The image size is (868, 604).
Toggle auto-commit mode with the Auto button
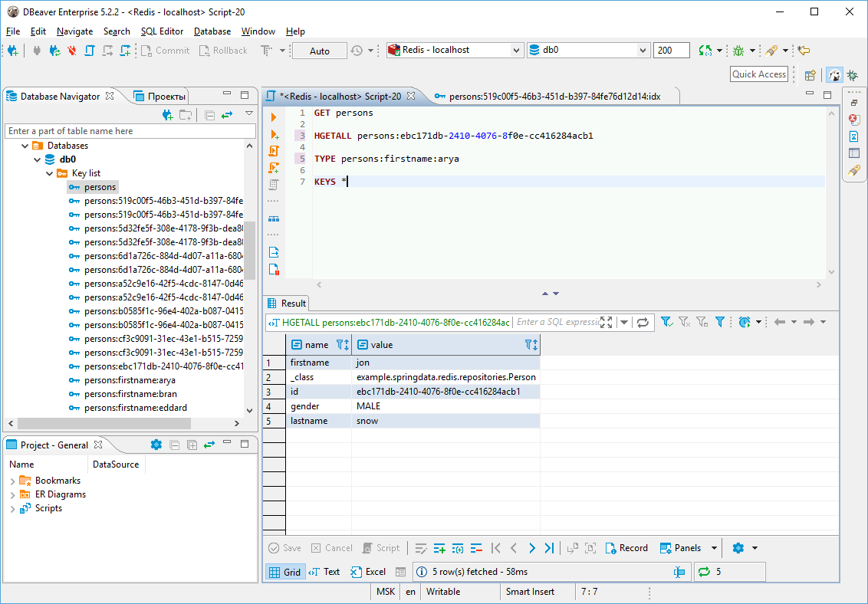tap(319, 50)
